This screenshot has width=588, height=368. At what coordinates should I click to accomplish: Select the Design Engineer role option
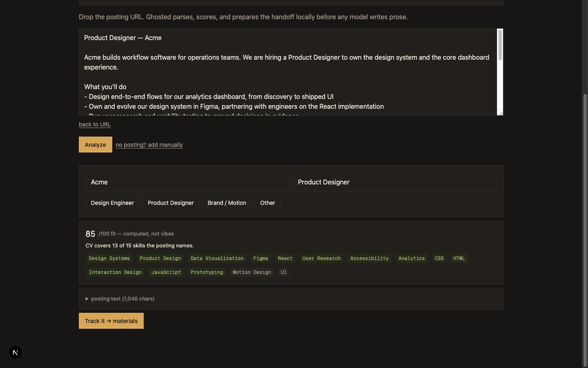[x=112, y=203]
